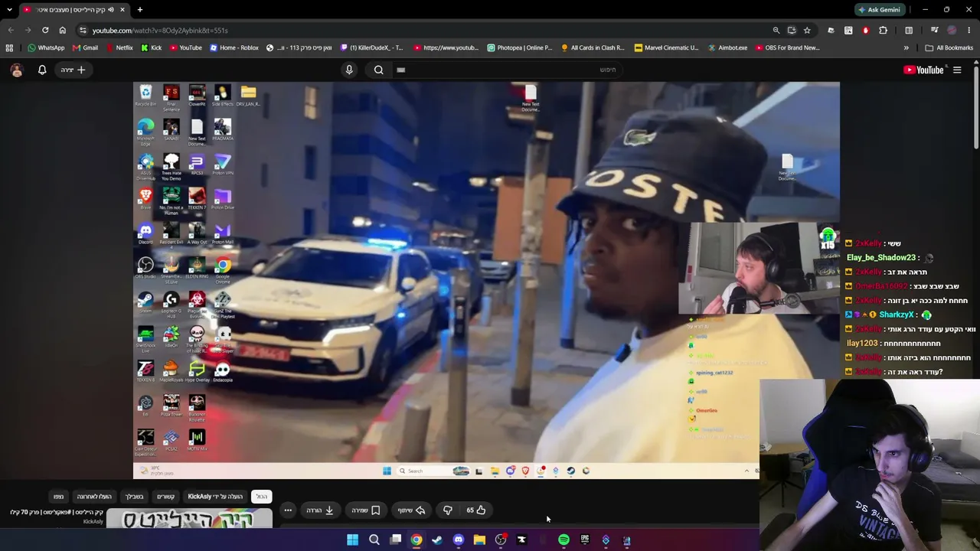Open Task View on the taskbar
This screenshot has height=551, width=980.
[x=396, y=540]
